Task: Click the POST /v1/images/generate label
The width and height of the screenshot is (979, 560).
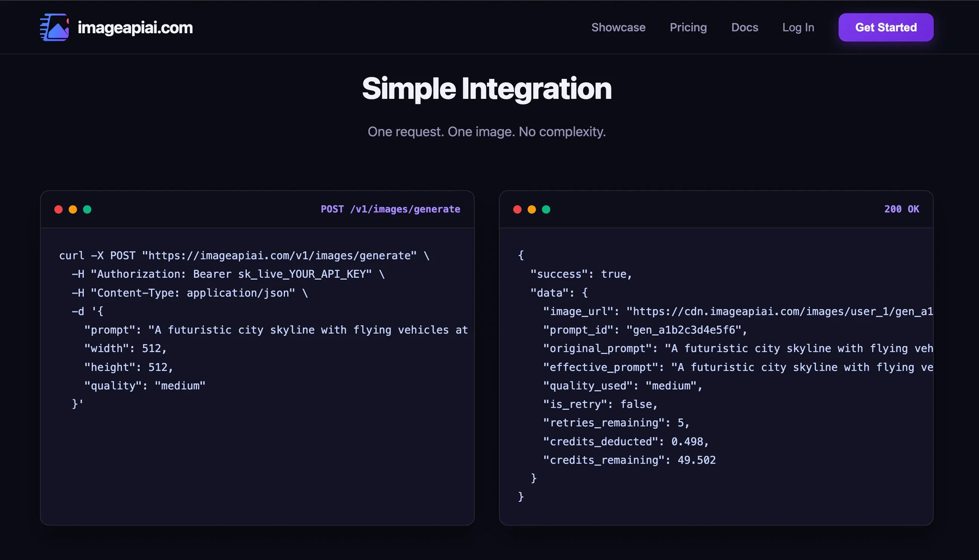Action: point(391,209)
